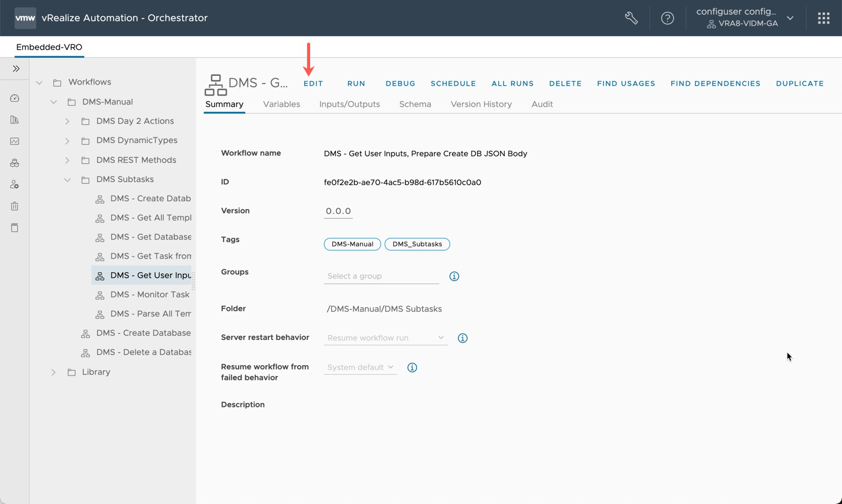Switch to the Variables tab

[281, 104]
